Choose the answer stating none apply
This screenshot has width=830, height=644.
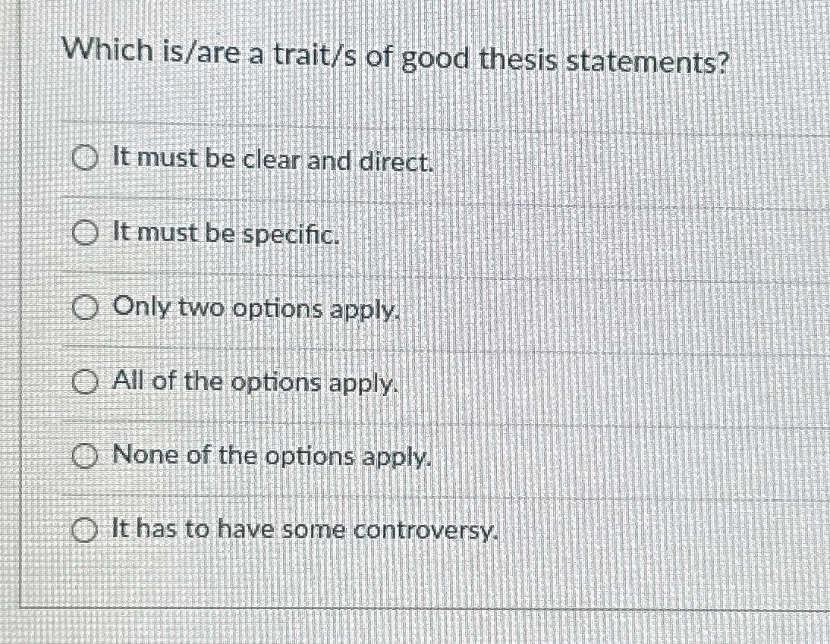pyautogui.click(x=269, y=455)
